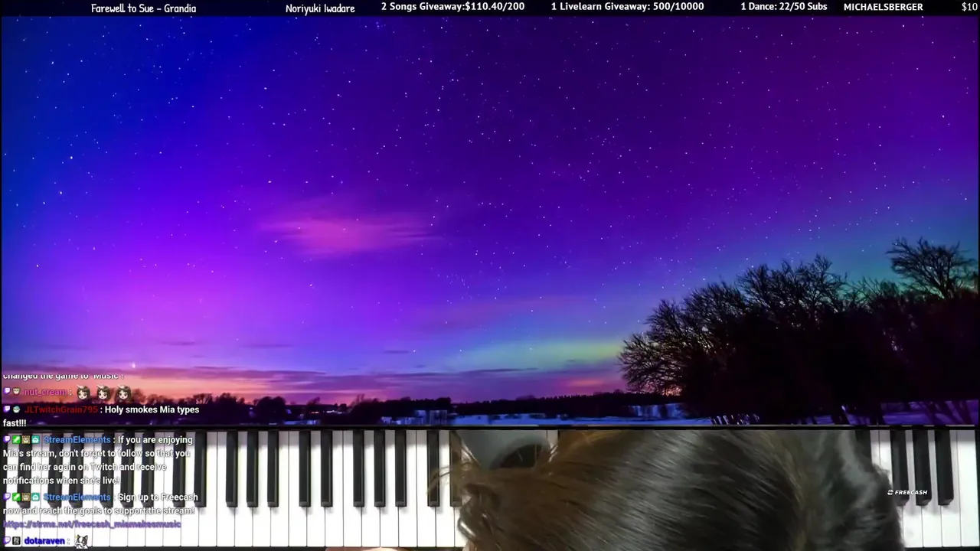Click the Twitch badge beside dotaraven
980x551 pixels.
tap(7, 541)
